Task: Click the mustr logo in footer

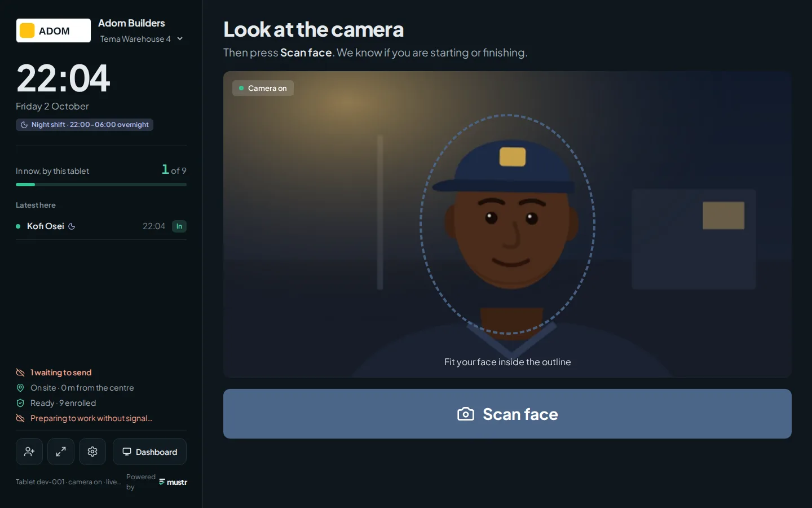Action: (x=173, y=482)
